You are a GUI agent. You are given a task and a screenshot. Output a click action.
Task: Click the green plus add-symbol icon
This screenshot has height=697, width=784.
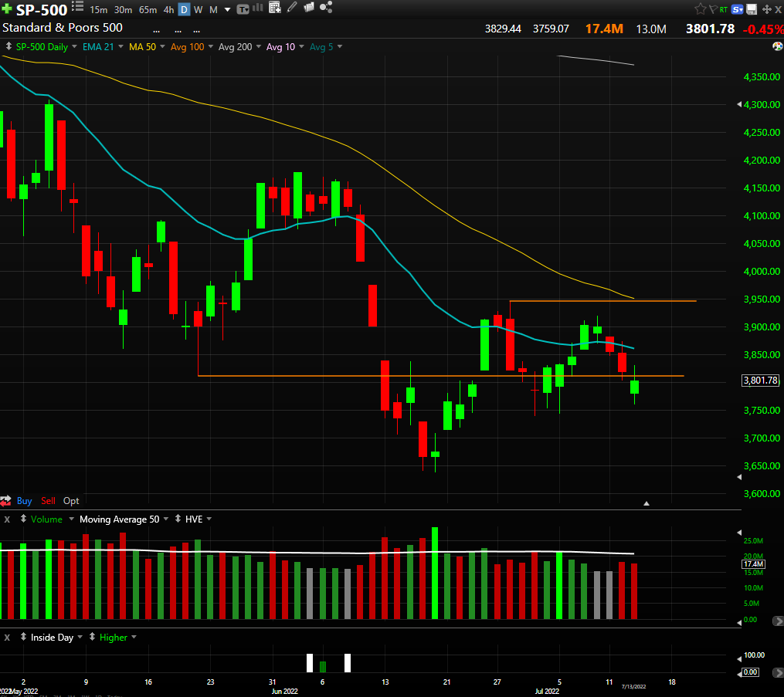coord(6,9)
